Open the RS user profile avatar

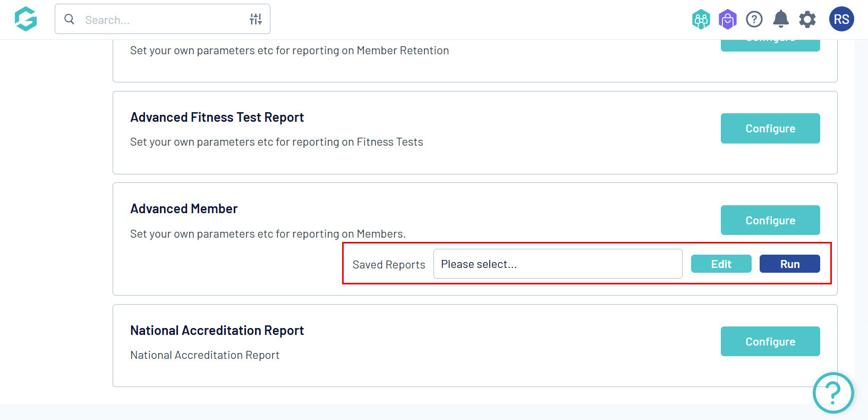841,19
